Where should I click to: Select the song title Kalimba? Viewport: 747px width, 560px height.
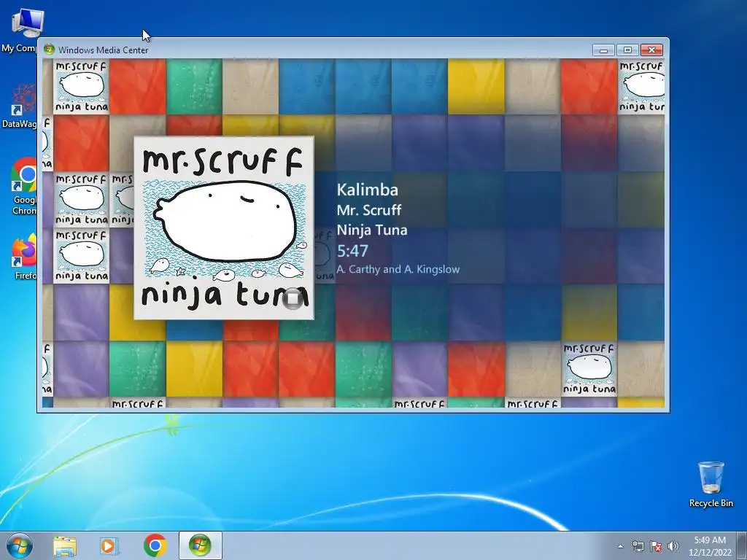(x=368, y=190)
